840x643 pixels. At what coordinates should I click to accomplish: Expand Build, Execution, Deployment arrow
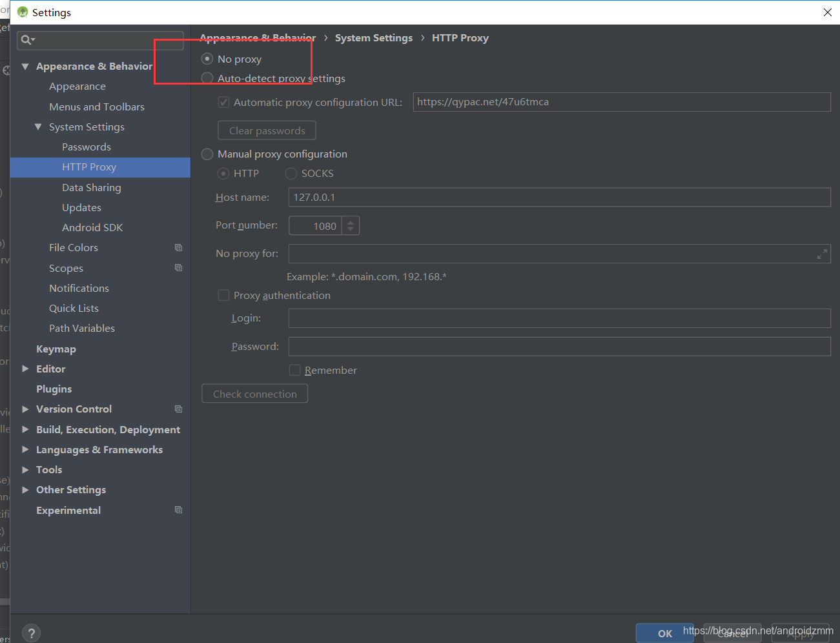[25, 430]
